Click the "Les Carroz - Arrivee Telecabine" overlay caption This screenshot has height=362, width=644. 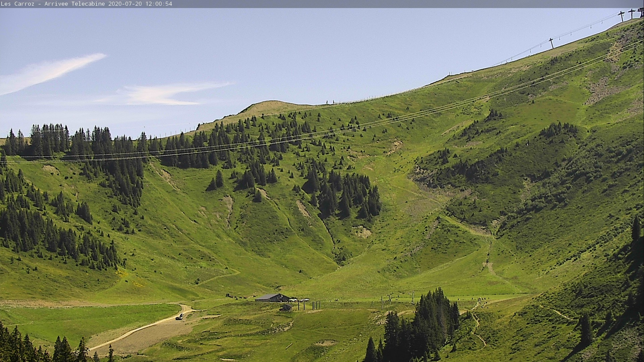(x=53, y=4)
